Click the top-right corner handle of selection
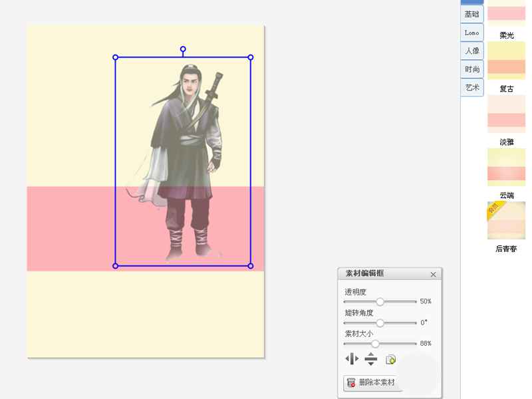 pos(251,57)
